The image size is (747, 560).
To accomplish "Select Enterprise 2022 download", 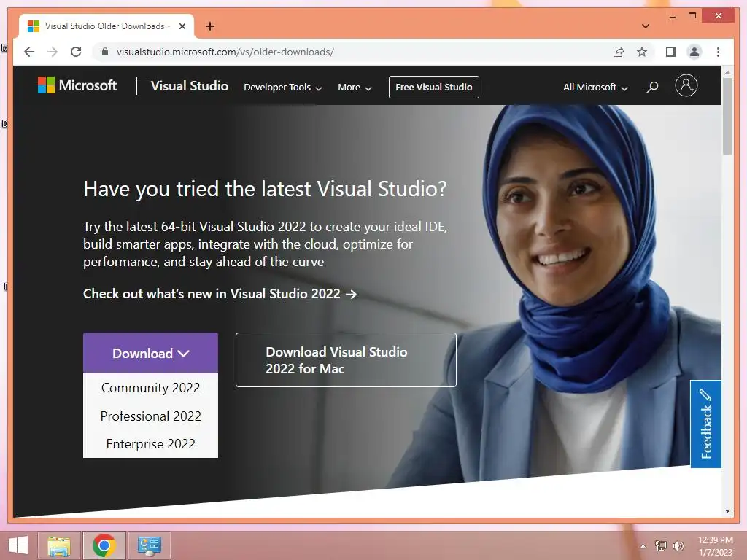I will pyautogui.click(x=150, y=444).
